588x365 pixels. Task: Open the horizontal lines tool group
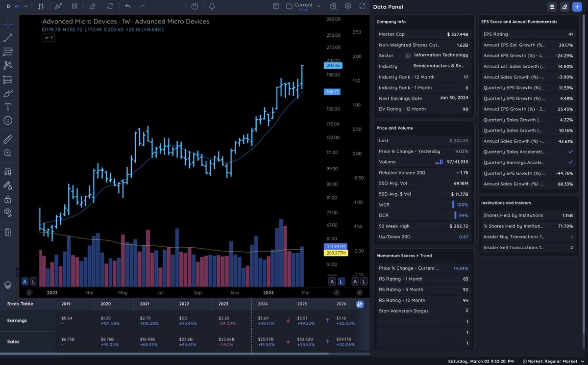coord(8,52)
